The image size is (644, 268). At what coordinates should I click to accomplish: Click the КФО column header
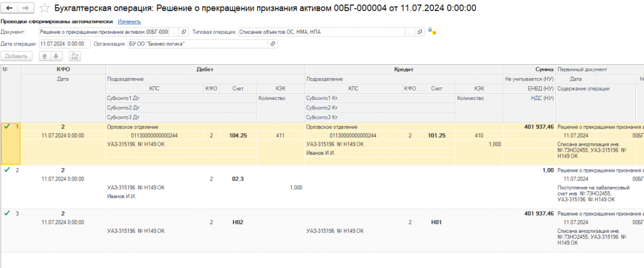tap(63, 69)
